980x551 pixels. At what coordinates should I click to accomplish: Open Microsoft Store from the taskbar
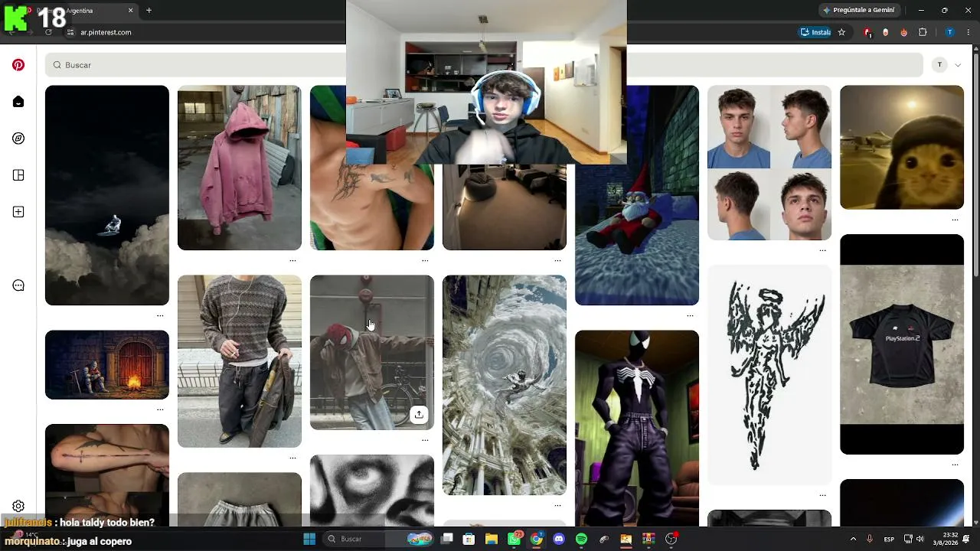469,539
